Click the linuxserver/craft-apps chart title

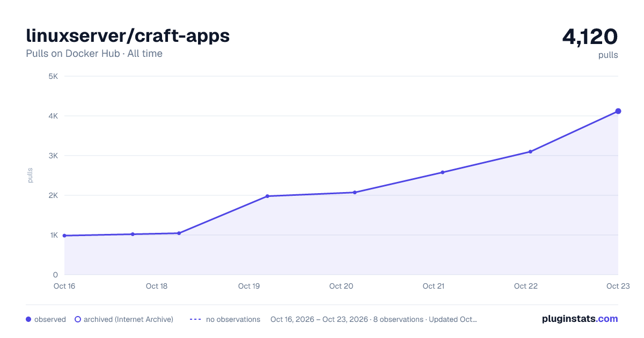[128, 35]
